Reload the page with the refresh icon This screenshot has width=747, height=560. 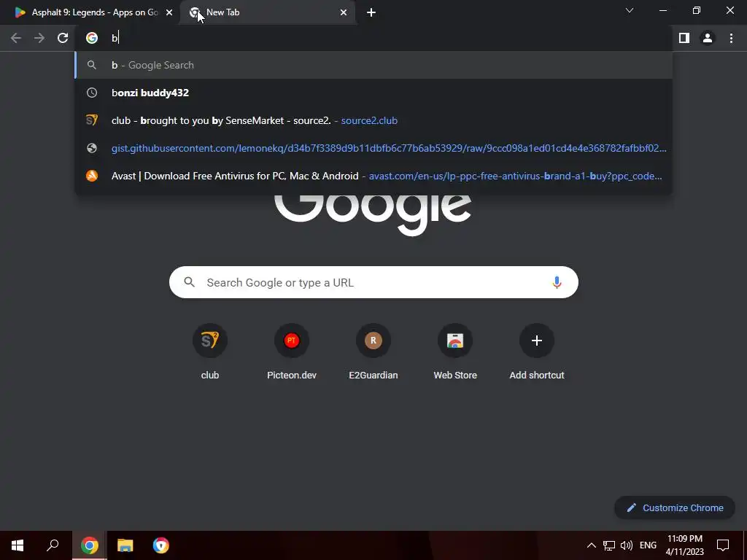(x=63, y=38)
